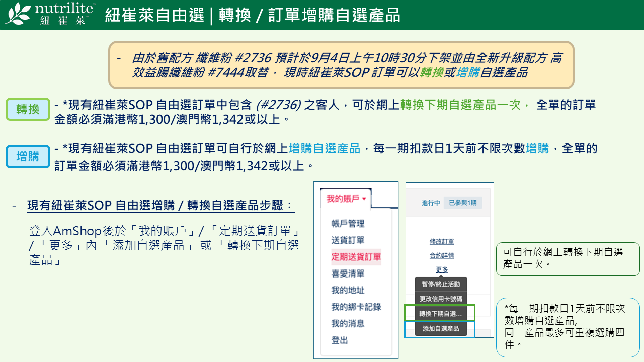
Task: Click the slide title 紐崔萊自由選
Action: pos(154,15)
